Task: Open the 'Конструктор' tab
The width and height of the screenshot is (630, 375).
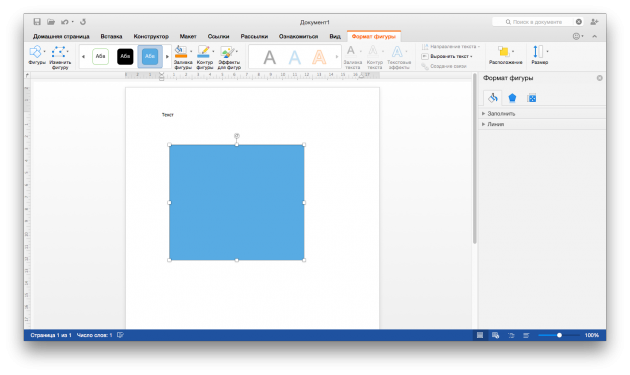Action: coord(151,36)
